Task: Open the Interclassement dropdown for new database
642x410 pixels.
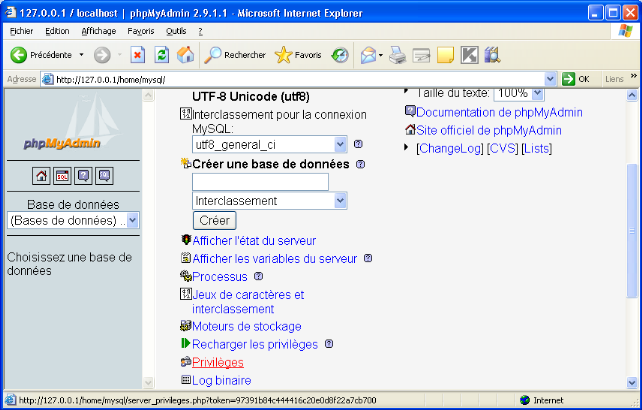Action: pos(269,201)
